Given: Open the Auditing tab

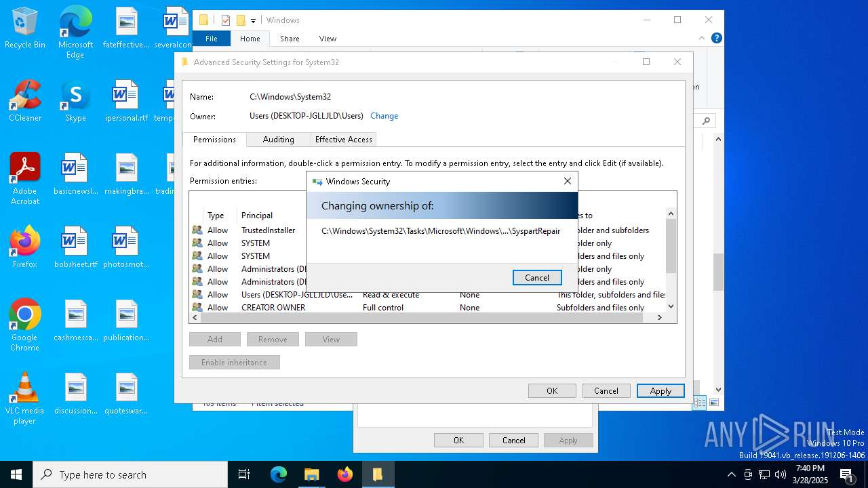Looking at the screenshot, I should [x=279, y=139].
